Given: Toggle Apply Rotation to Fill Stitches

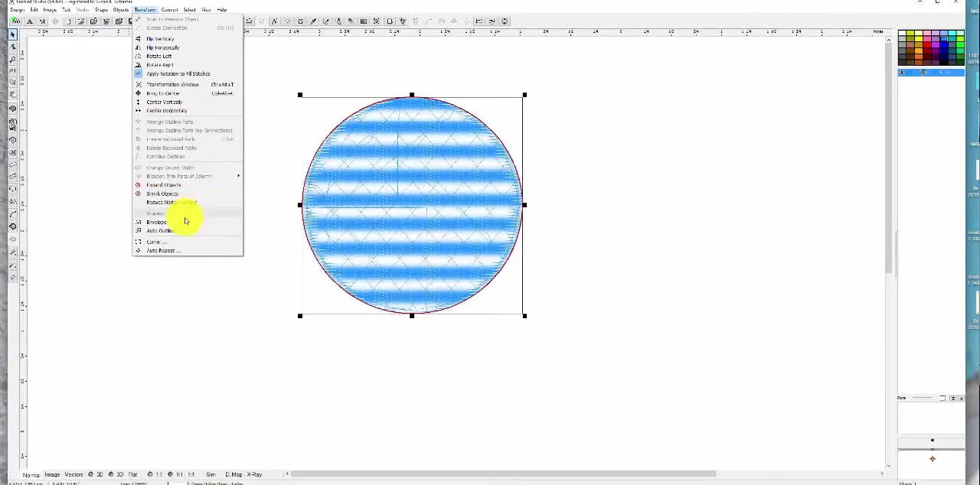Looking at the screenshot, I should (139, 73).
